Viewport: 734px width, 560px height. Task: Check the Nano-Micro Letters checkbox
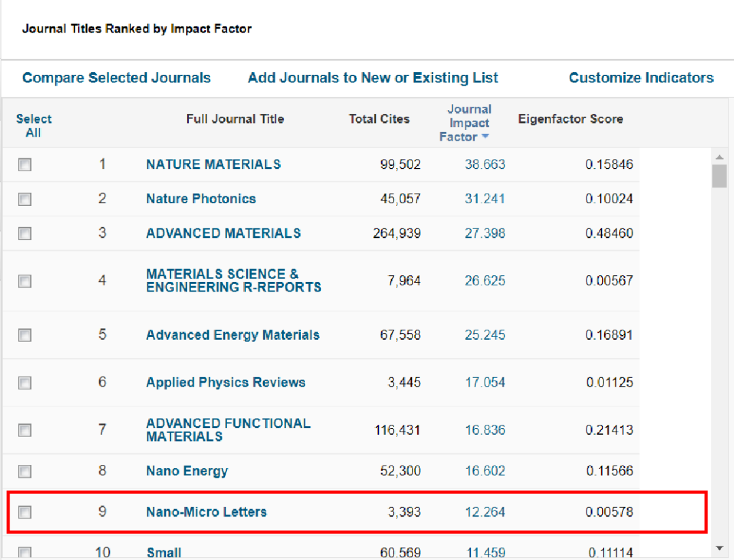[x=25, y=512]
